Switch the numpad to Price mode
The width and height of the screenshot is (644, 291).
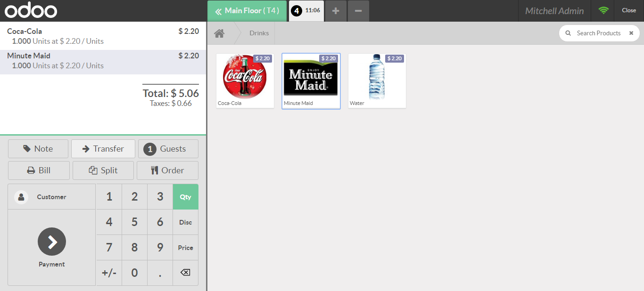[x=185, y=248]
